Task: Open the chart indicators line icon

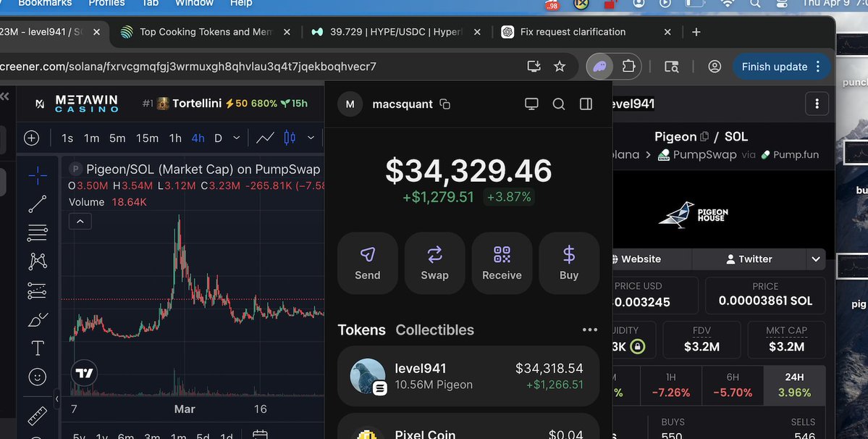Action: click(265, 138)
